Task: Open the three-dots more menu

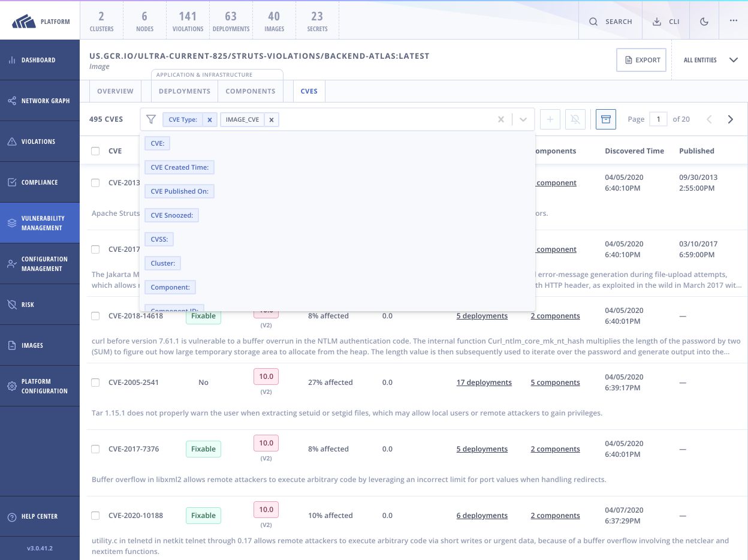Action: click(734, 21)
